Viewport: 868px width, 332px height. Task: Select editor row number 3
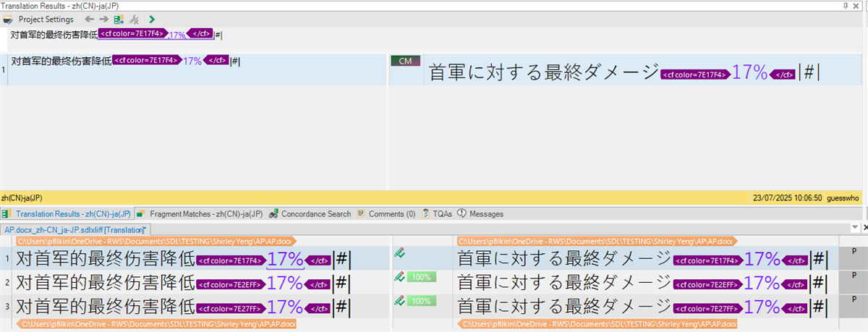point(7,306)
